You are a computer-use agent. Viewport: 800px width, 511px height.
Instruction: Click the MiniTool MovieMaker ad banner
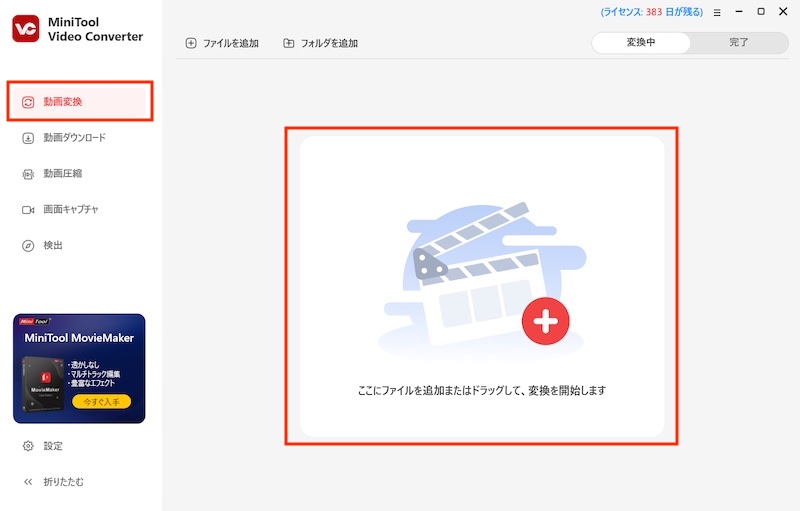pyautogui.click(x=79, y=368)
